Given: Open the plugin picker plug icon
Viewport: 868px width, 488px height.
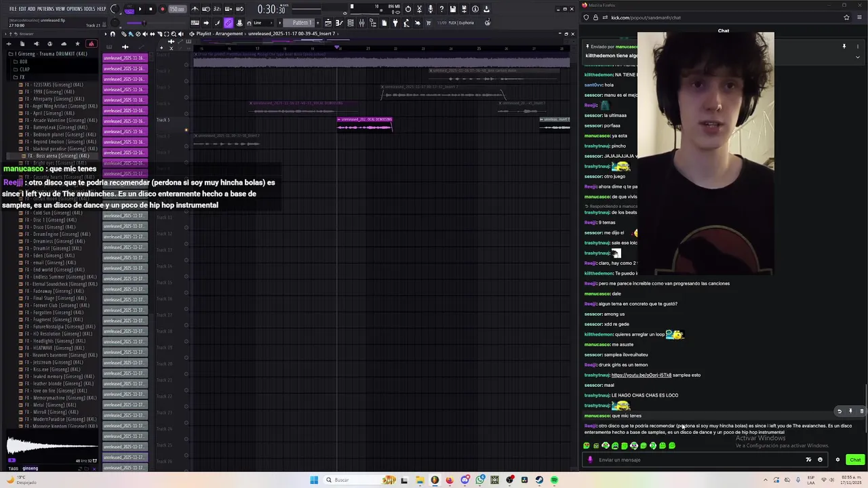Looking at the screenshot, I should coord(395,23).
